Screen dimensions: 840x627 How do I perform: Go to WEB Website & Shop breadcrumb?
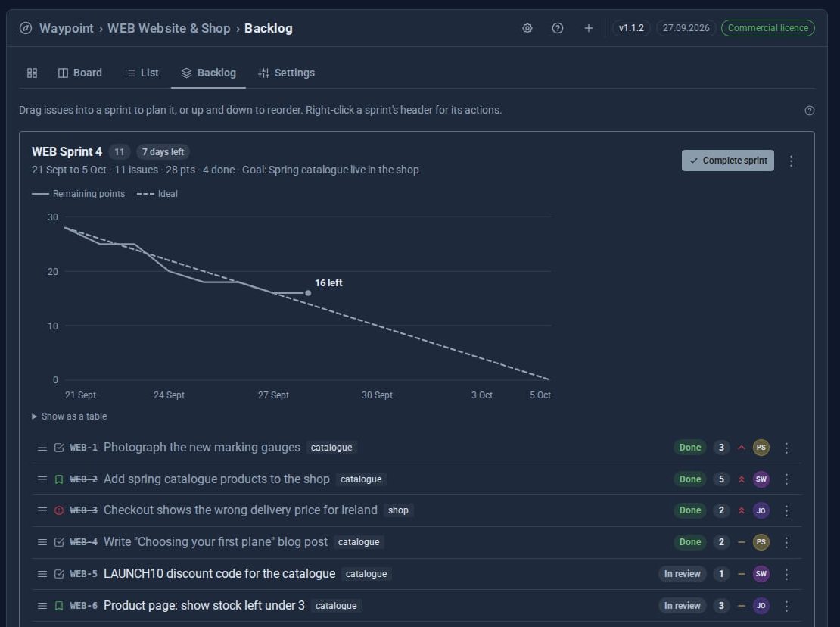(169, 28)
